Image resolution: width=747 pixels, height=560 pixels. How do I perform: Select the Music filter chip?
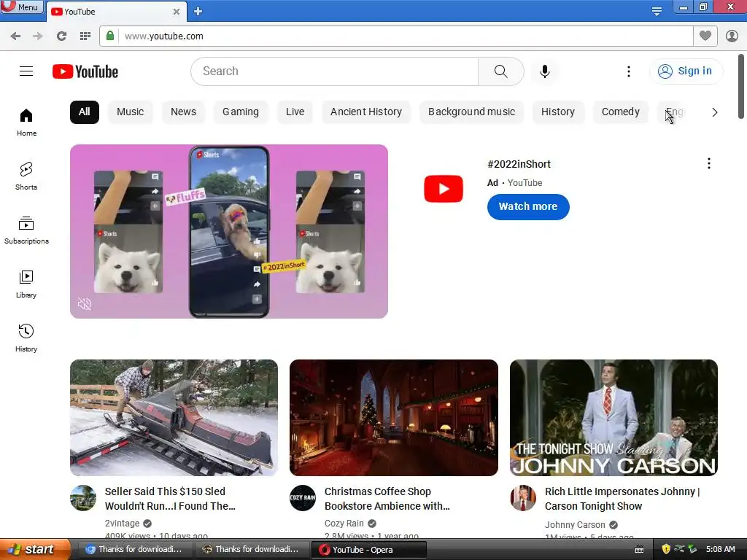(130, 112)
